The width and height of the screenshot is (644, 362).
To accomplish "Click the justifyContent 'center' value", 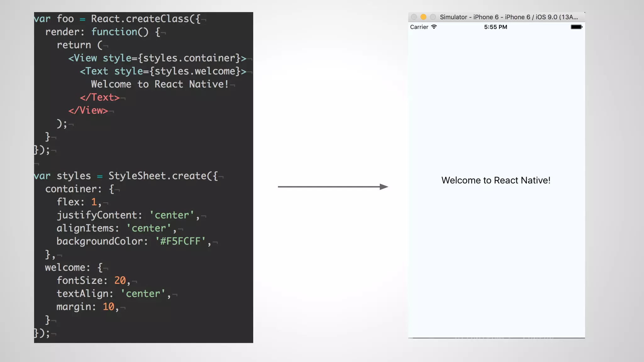I will (x=171, y=215).
